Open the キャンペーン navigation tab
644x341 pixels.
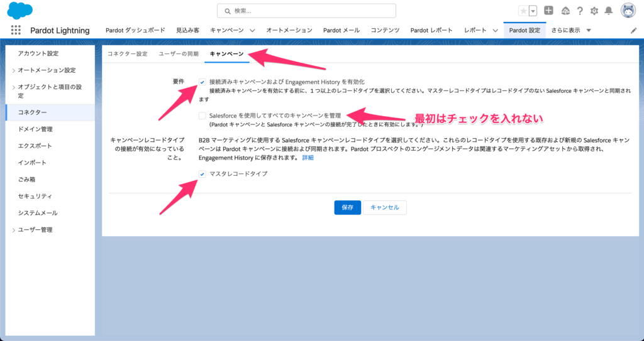pyautogui.click(x=226, y=30)
